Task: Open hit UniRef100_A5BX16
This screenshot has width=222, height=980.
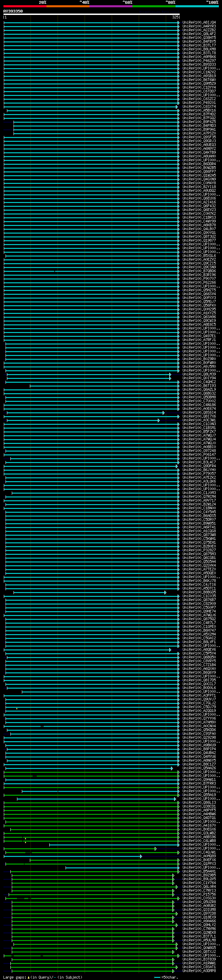Action: click(199, 110)
